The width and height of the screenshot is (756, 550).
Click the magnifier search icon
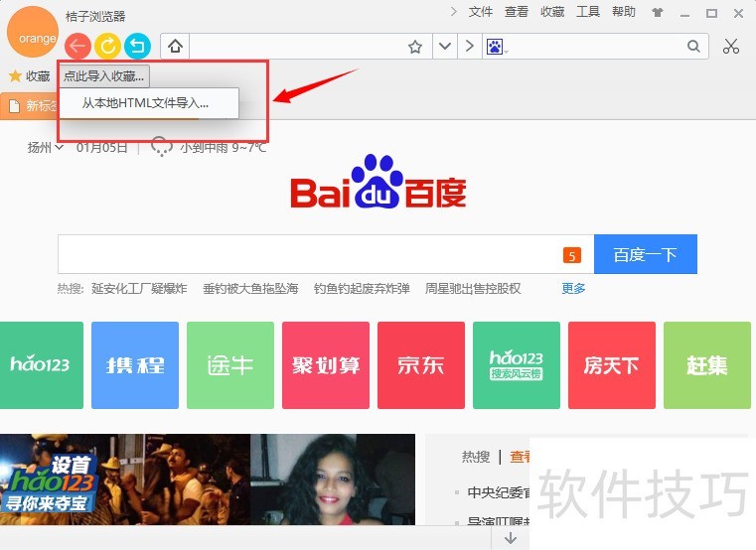(693, 47)
